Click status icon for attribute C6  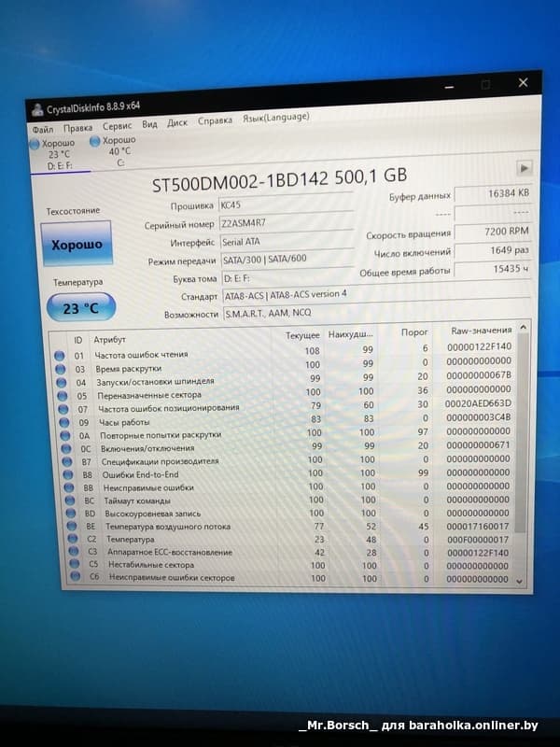coord(76,576)
